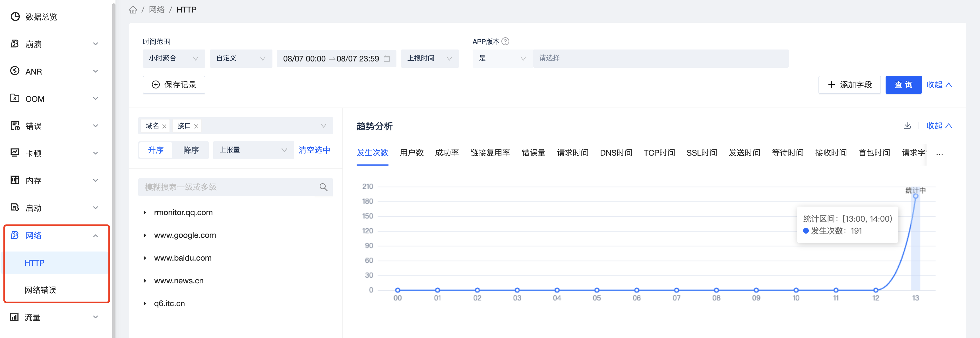This screenshot has height=338, width=980.
Task: Switch to the 成功率 tab
Action: [x=446, y=153]
